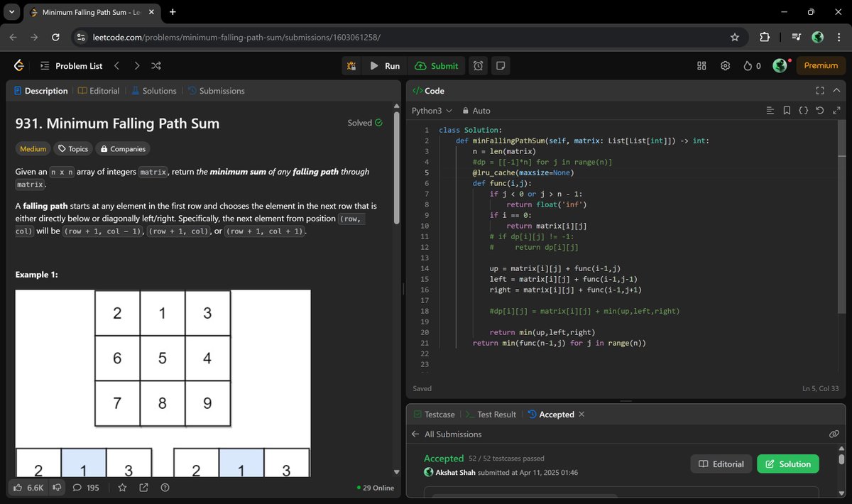Open LeetCode settings gear
This screenshot has height=504, width=852.
(x=725, y=66)
